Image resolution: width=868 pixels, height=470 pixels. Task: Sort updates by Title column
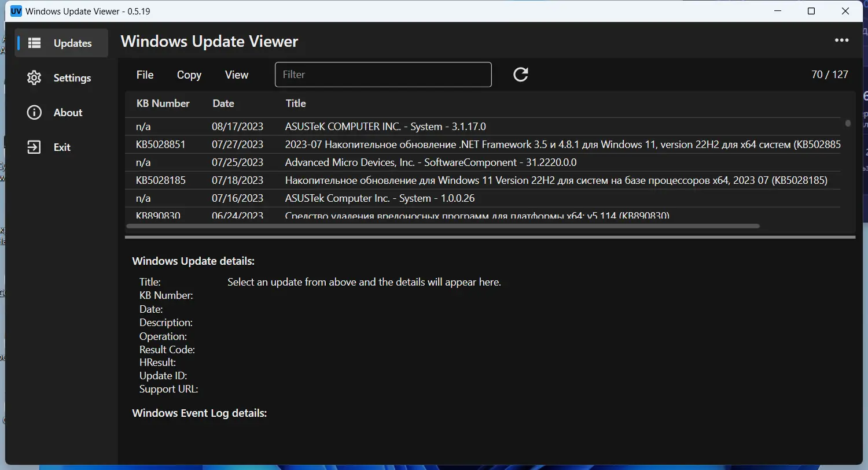pos(296,103)
